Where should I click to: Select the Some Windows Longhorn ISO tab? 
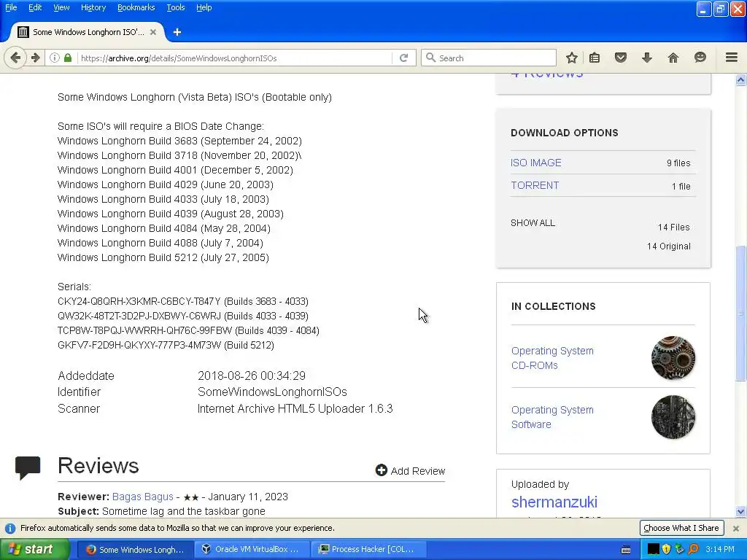88,32
